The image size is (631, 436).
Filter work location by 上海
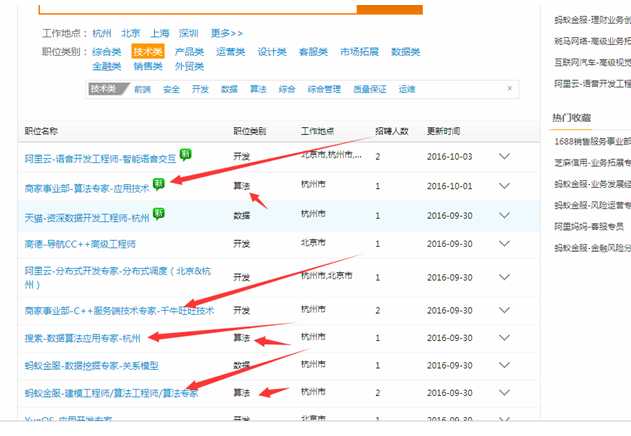tap(160, 33)
